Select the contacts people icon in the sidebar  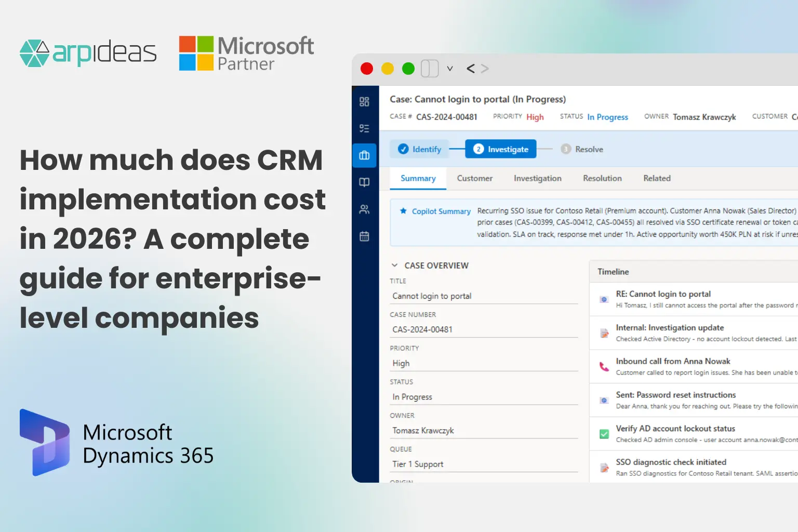click(364, 209)
